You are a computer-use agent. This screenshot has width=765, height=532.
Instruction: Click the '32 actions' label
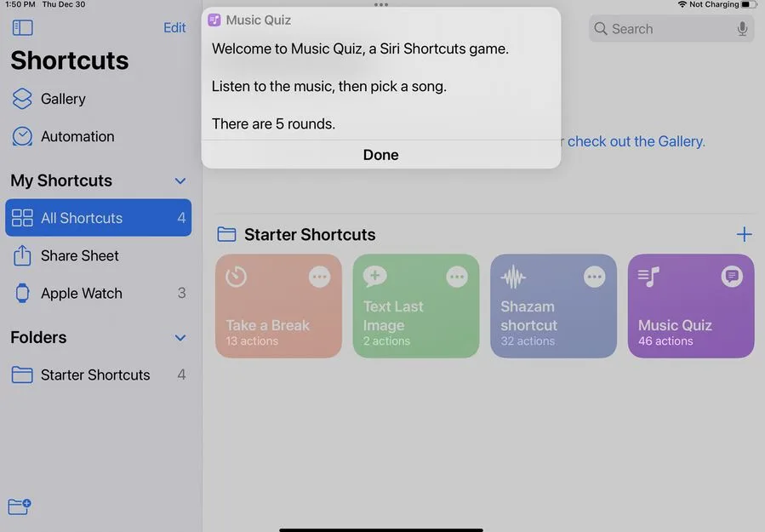click(x=528, y=341)
